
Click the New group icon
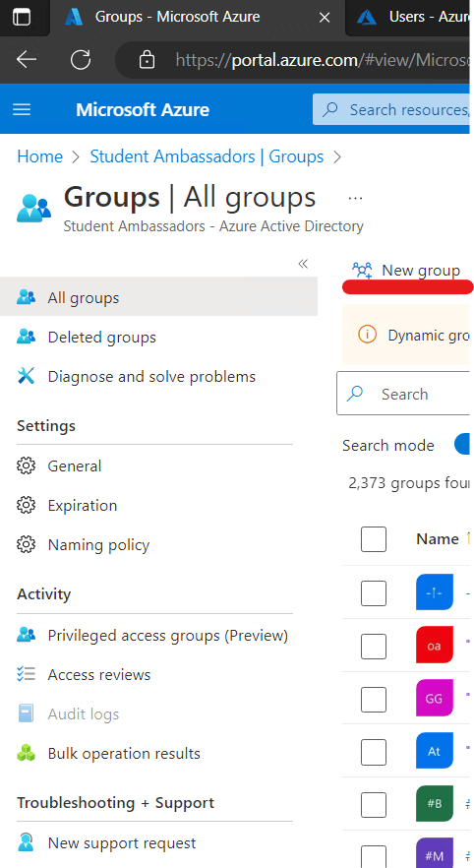(362, 270)
